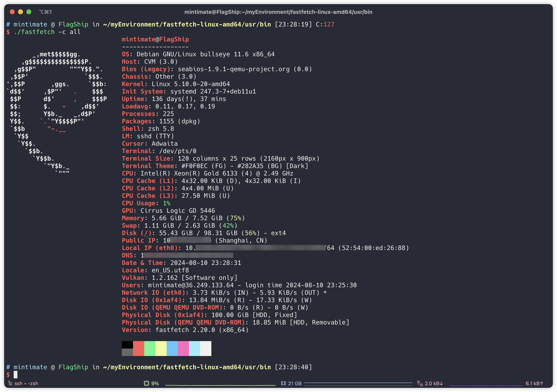Viewport: 557px width, 392px height.
Task: Click the red exit code 127
Action: [329, 24]
